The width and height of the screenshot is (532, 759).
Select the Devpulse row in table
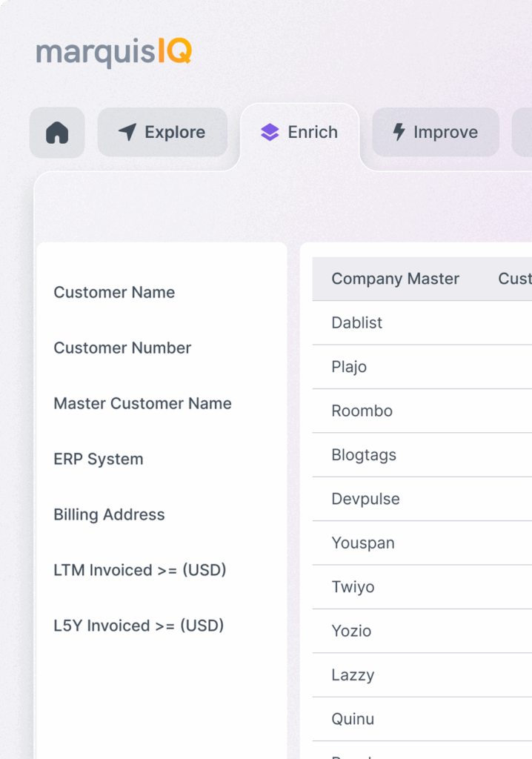pyautogui.click(x=365, y=499)
